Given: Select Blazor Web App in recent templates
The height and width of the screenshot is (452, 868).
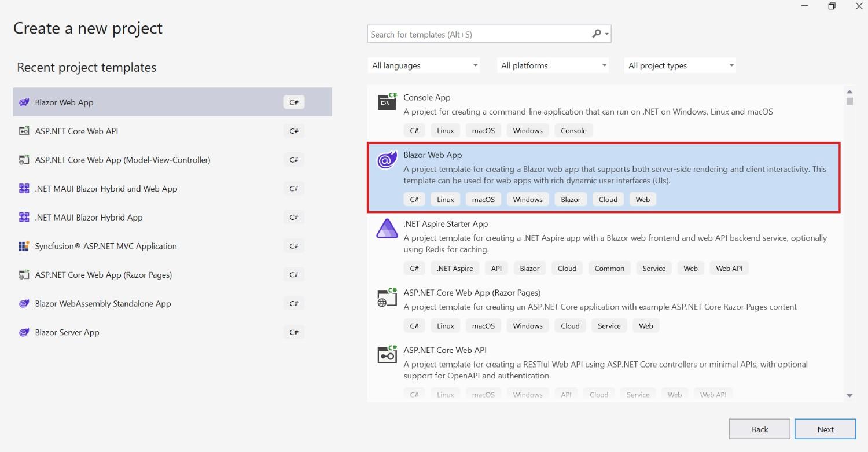Looking at the screenshot, I should [172, 102].
